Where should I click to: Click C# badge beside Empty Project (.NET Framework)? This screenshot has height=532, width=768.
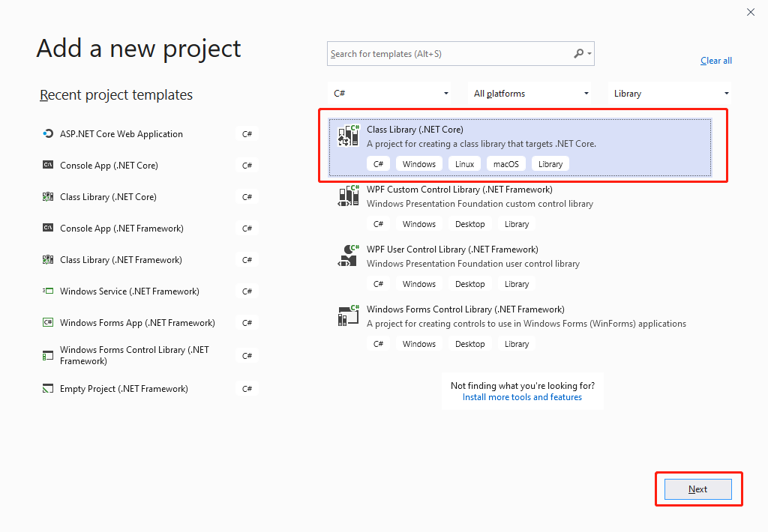click(247, 389)
